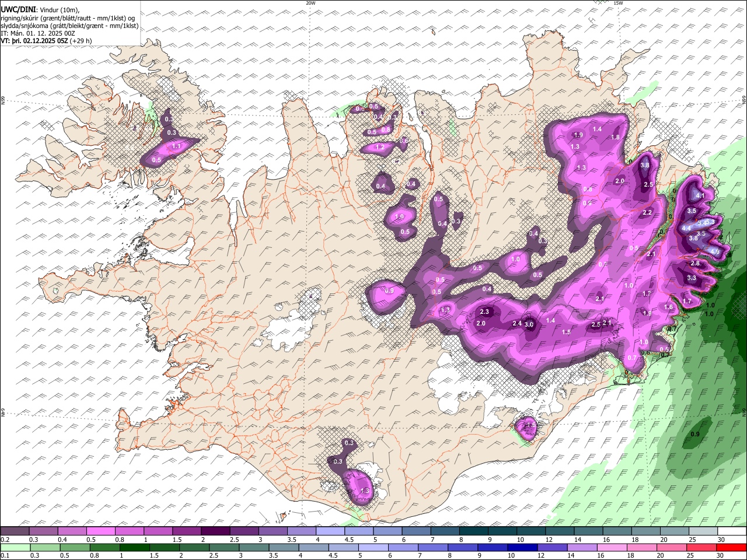Click the '4.5' label under the snow legend
The image size is (747, 560).
click(x=350, y=540)
